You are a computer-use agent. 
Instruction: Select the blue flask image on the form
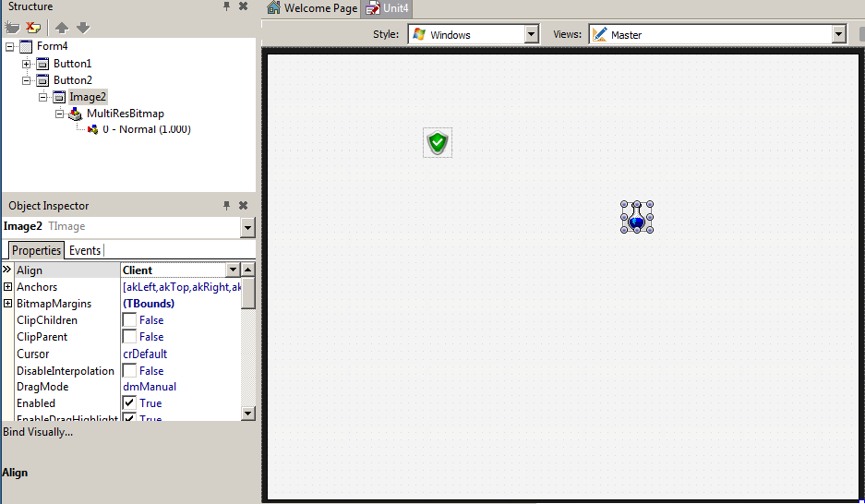click(x=636, y=218)
